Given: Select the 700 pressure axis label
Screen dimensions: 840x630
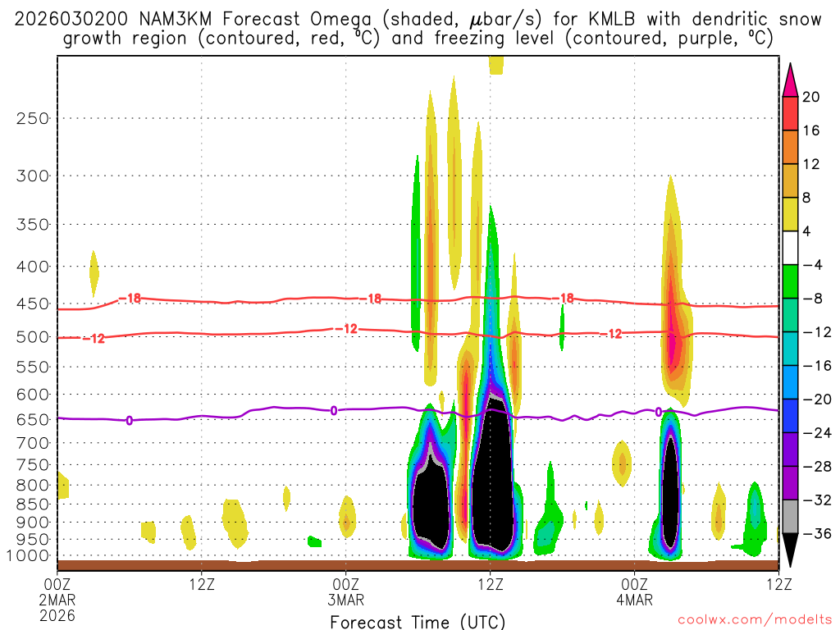Looking at the screenshot, I should click(33, 443).
